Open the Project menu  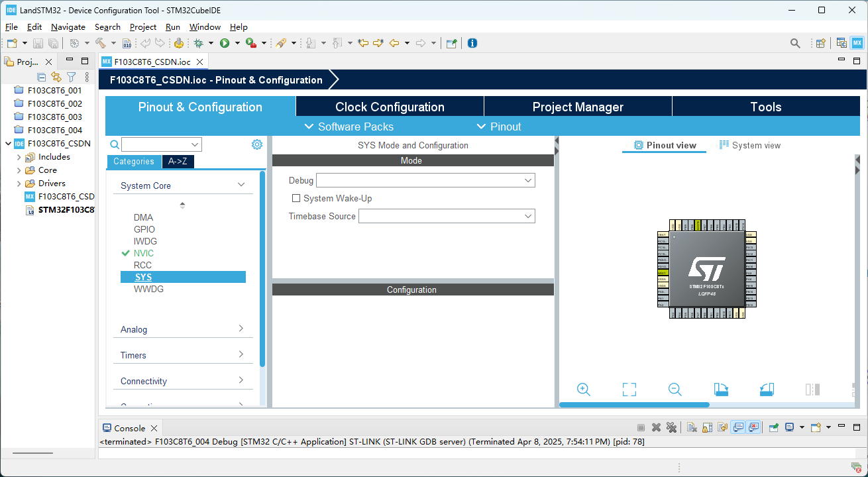coord(143,27)
